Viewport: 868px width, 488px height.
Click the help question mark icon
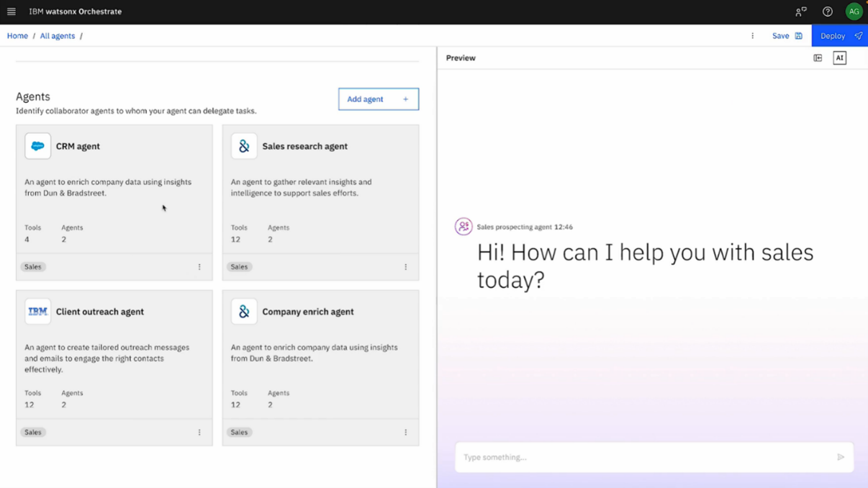(828, 12)
